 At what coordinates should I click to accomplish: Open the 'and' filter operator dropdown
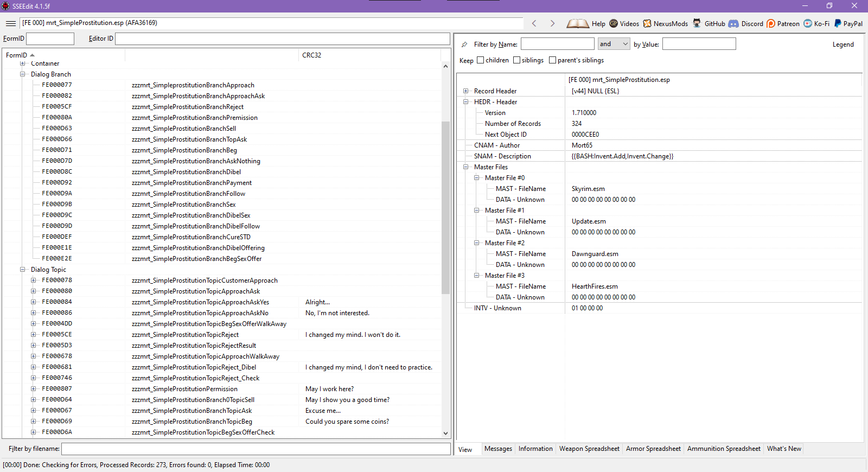[x=614, y=44]
